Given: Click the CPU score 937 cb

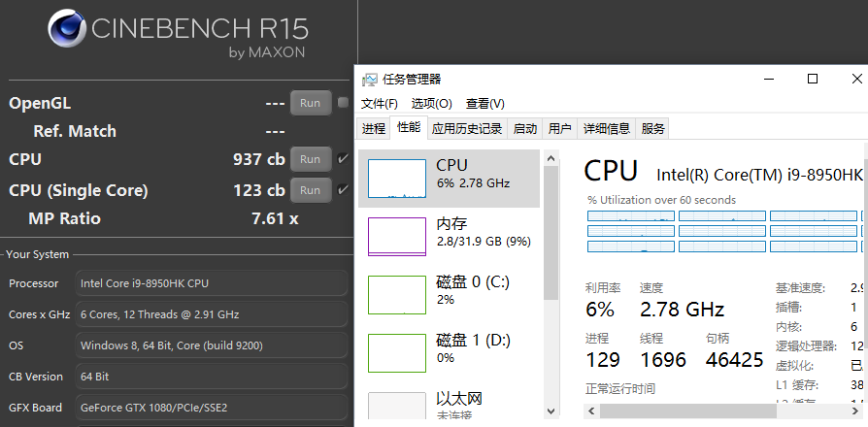Looking at the screenshot, I should [258, 159].
